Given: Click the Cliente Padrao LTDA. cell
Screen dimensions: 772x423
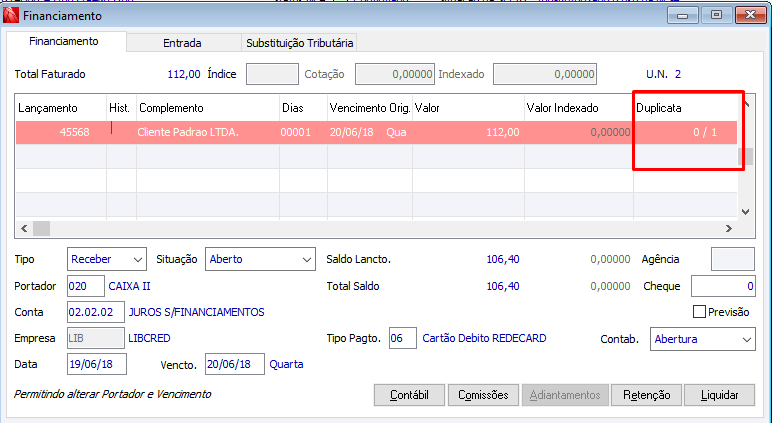Looking at the screenshot, I should pyautogui.click(x=207, y=132).
